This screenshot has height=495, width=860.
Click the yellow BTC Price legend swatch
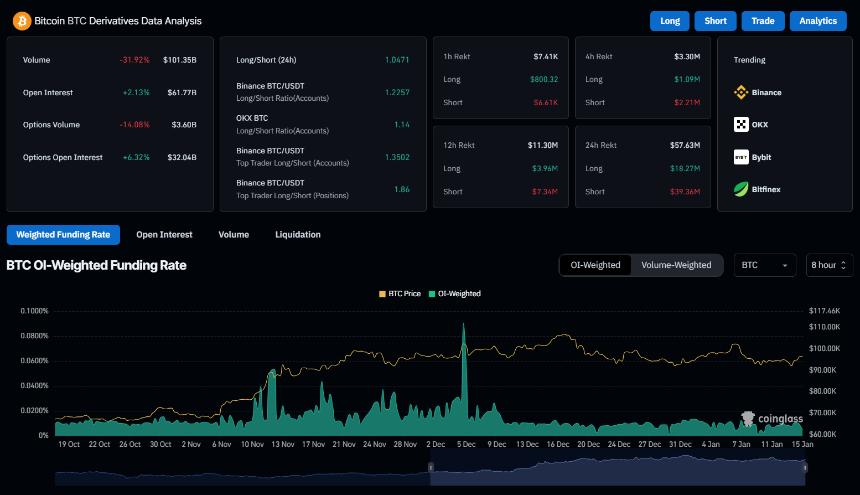pos(382,294)
